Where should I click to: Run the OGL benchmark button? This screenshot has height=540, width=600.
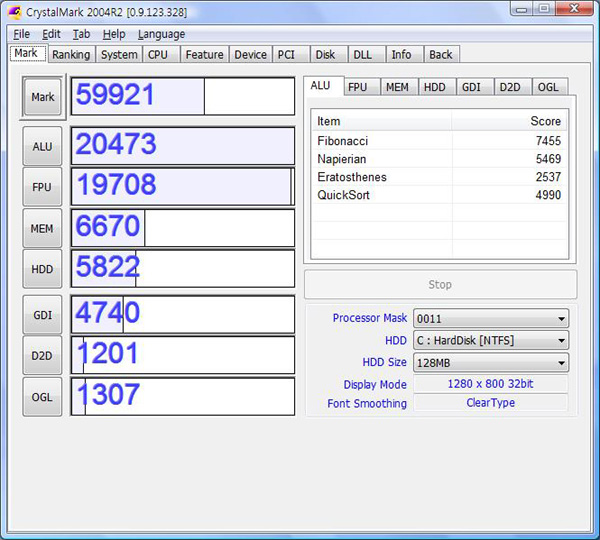coord(42,397)
